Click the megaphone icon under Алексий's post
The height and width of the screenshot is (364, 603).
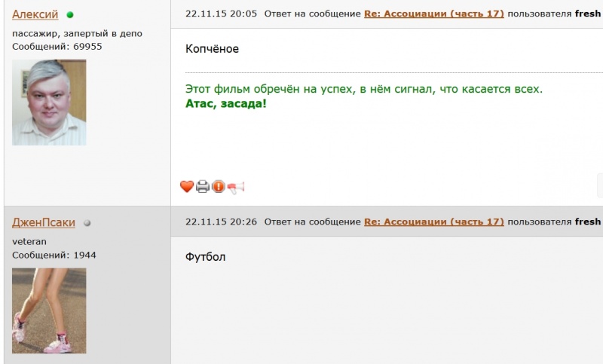click(236, 188)
